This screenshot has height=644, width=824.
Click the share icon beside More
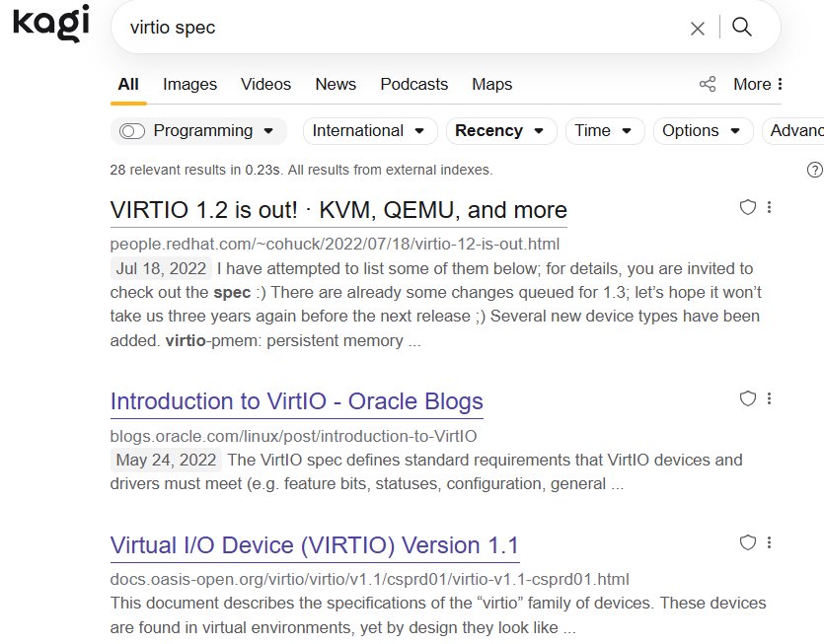[x=708, y=84]
